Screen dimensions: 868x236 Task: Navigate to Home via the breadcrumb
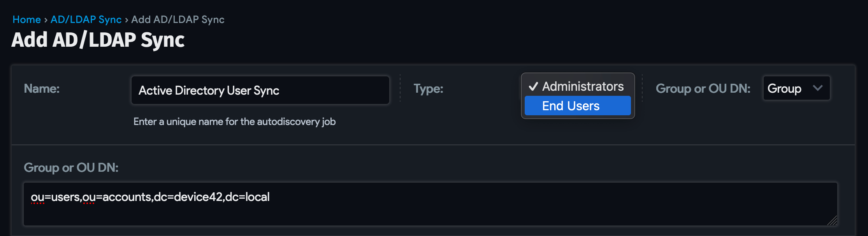coord(26,19)
